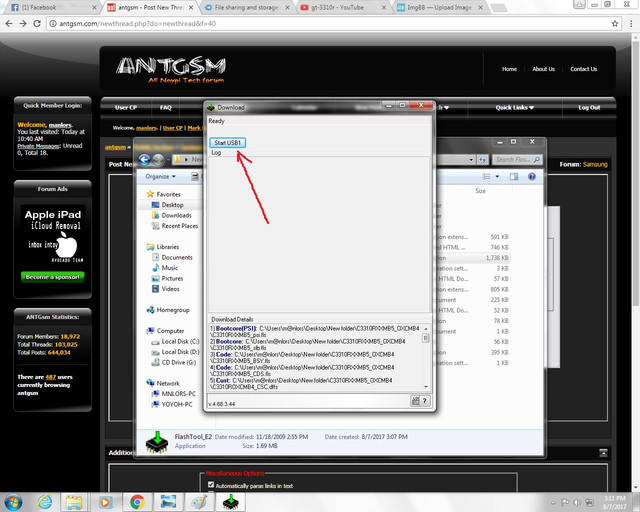Toggle the preview pane icon in Explorer
This screenshot has height=512, width=640.
tap(514, 176)
